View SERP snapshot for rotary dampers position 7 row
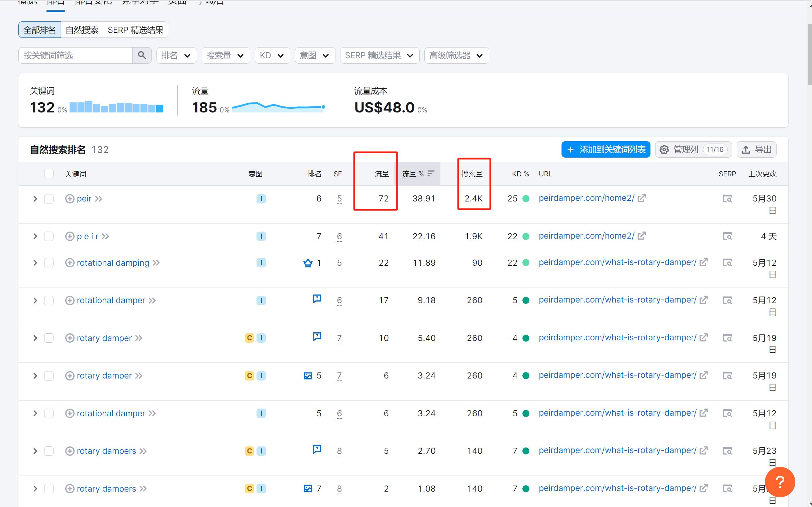This screenshot has height=507, width=812. tap(727, 489)
